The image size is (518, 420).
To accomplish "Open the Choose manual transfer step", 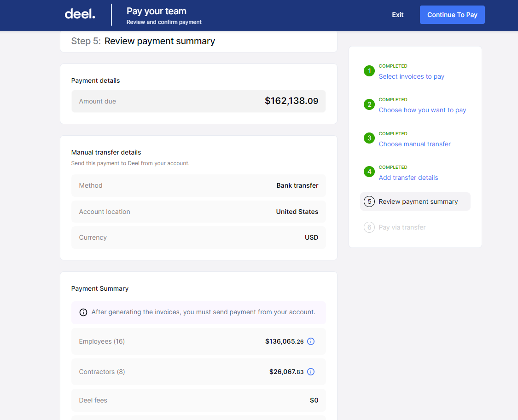I will pyautogui.click(x=414, y=144).
